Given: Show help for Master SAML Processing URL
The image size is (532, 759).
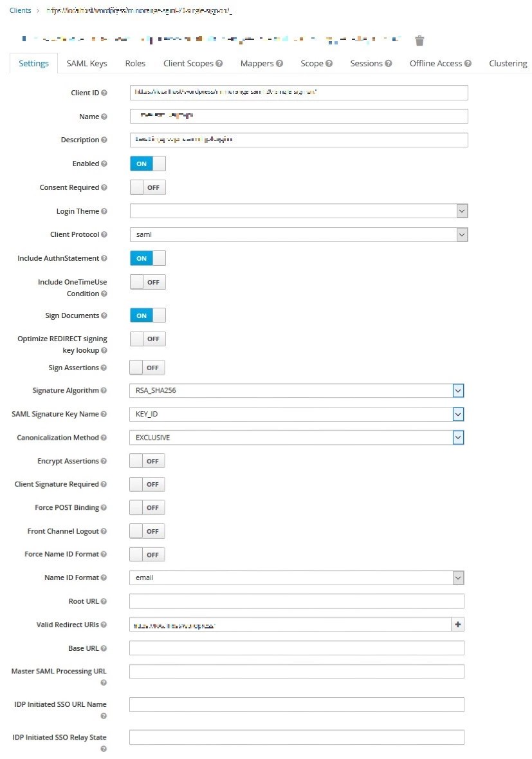Looking at the screenshot, I should (103, 682).
